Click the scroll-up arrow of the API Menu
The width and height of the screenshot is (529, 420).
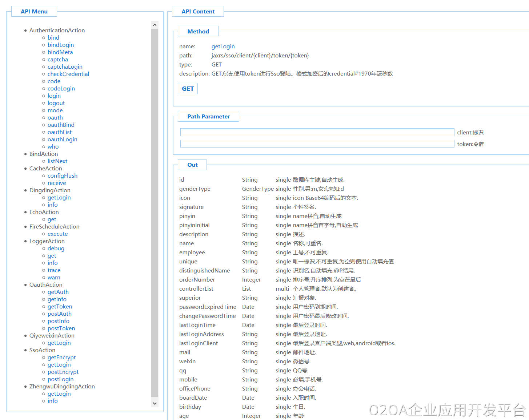155,24
